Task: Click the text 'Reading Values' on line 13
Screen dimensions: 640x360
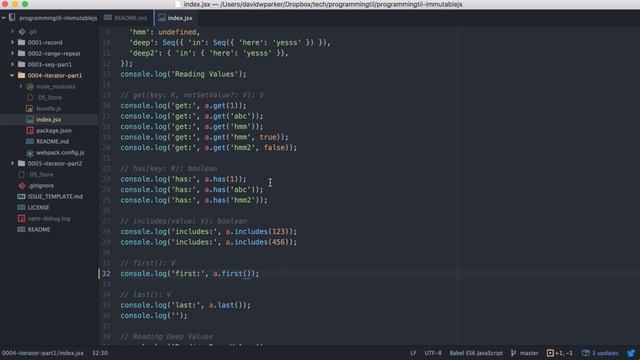Action: [x=204, y=74]
